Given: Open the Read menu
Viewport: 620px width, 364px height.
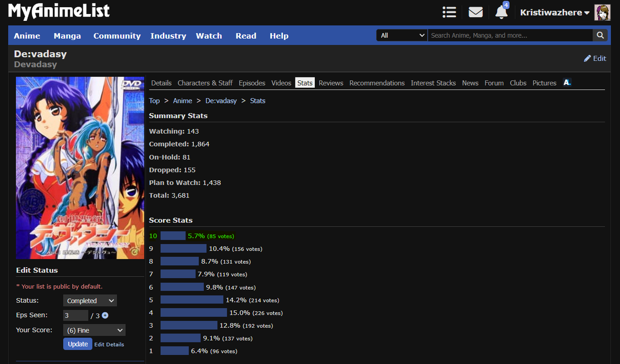Looking at the screenshot, I should click(x=246, y=36).
